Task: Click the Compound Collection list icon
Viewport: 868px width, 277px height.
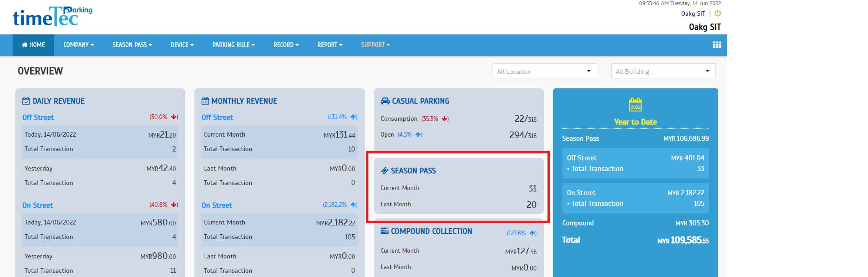Action: [385, 231]
